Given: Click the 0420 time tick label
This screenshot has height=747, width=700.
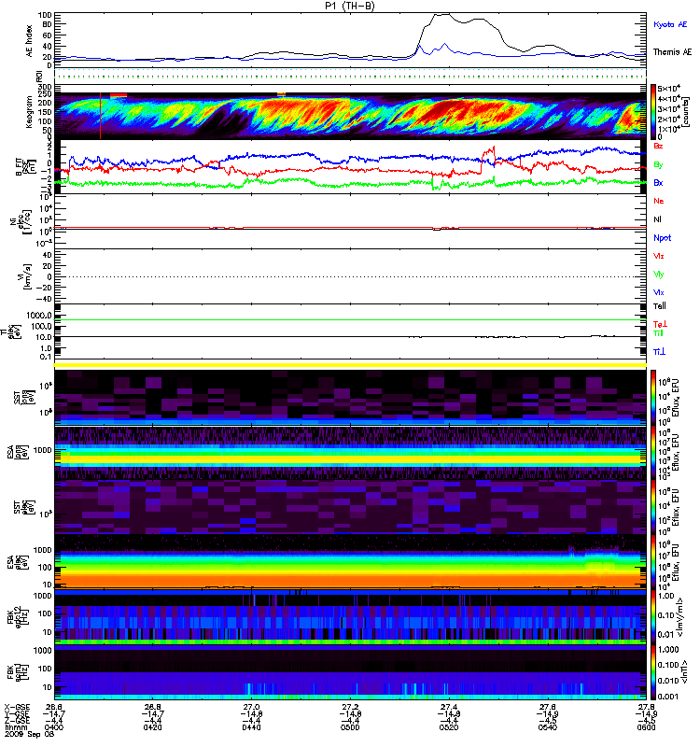Looking at the screenshot, I should point(152,727).
